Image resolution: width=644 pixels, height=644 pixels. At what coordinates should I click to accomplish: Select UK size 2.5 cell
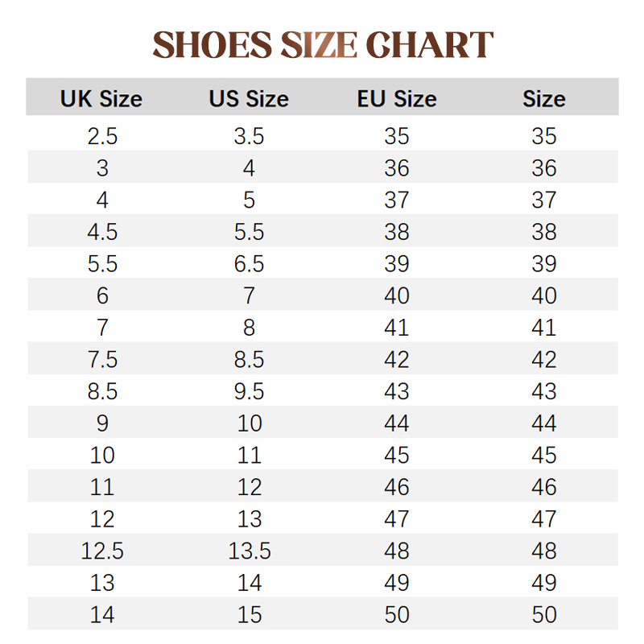(102, 136)
